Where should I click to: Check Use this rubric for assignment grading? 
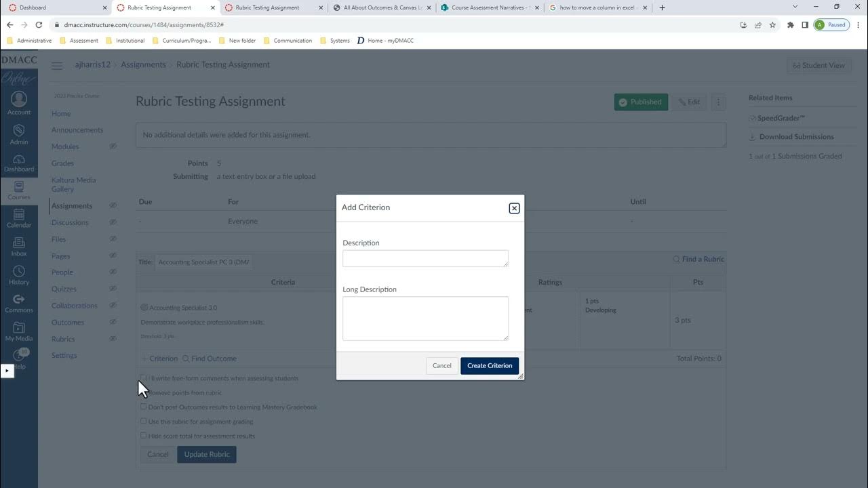coord(143,422)
